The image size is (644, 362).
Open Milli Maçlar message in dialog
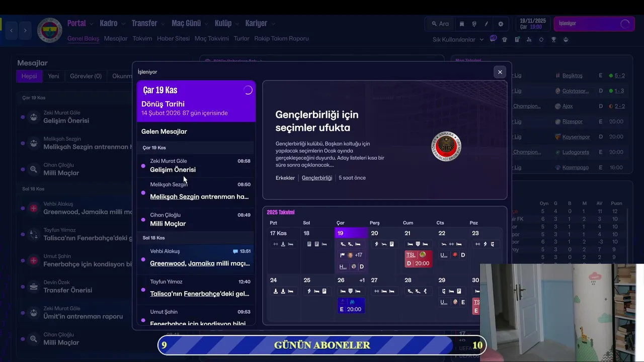click(196, 220)
